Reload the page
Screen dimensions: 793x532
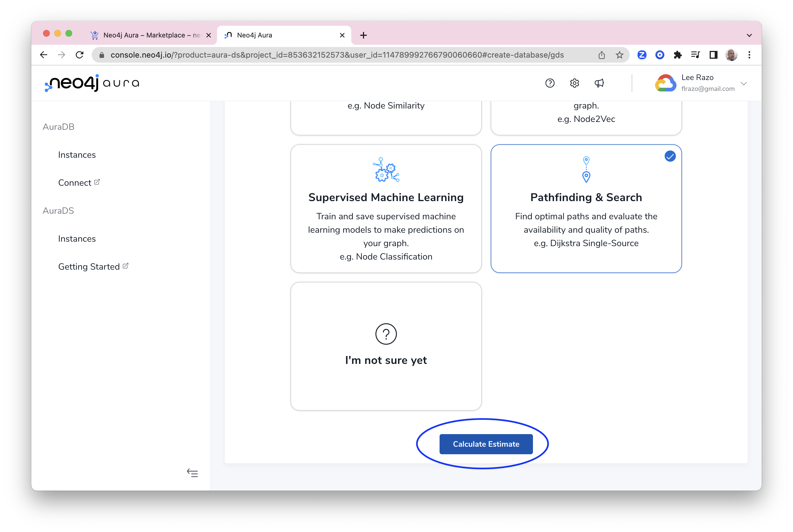tap(80, 55)
